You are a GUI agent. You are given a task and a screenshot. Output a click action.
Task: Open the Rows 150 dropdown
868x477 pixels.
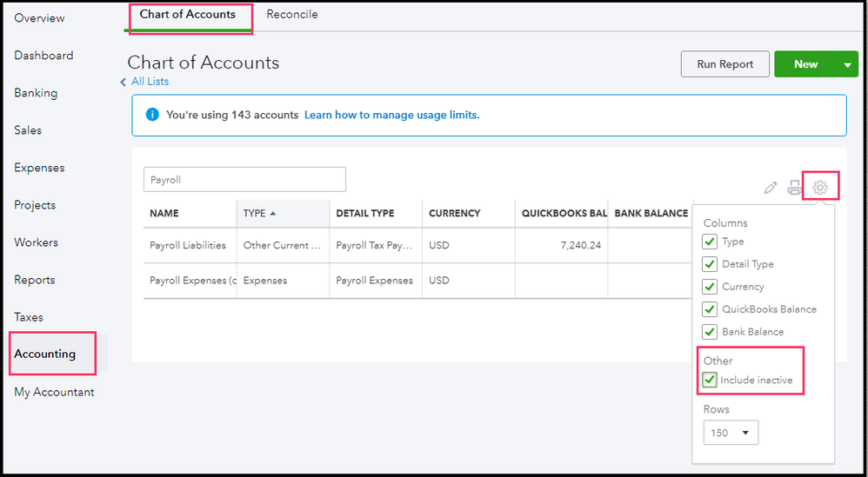731,433
